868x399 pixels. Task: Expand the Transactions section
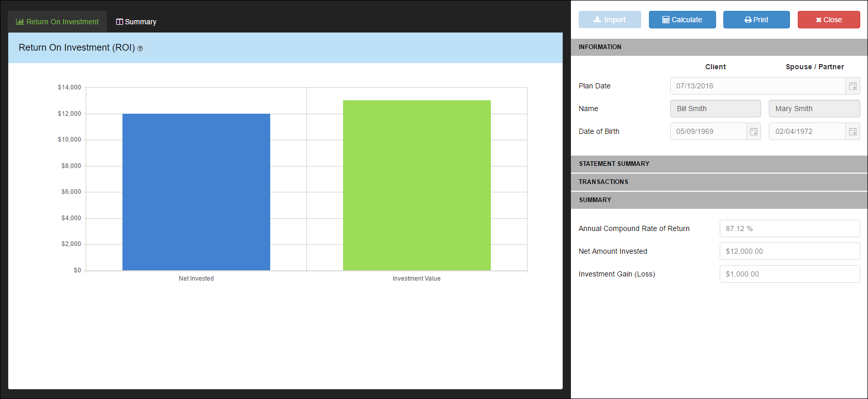(x=719, y=182)
